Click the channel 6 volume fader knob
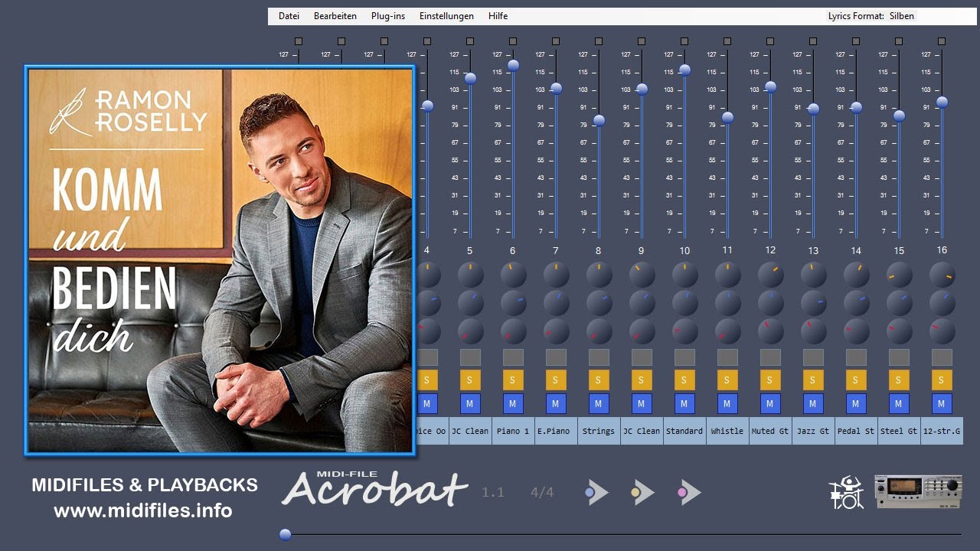Viewport: 980px width, 551px height. tap(513, 65)
